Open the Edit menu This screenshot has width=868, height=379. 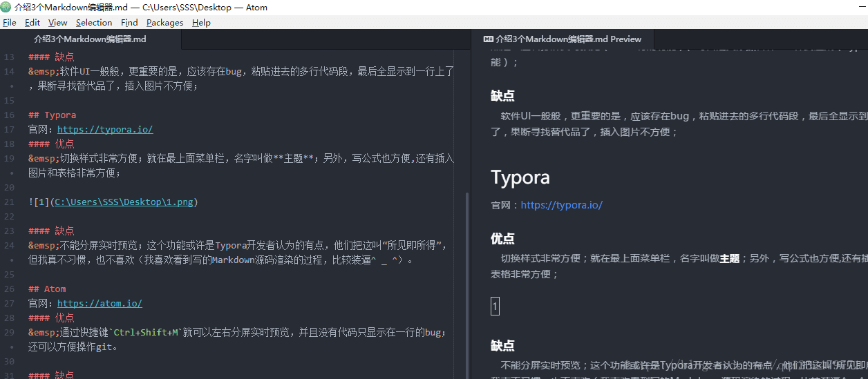click(32, 22)
